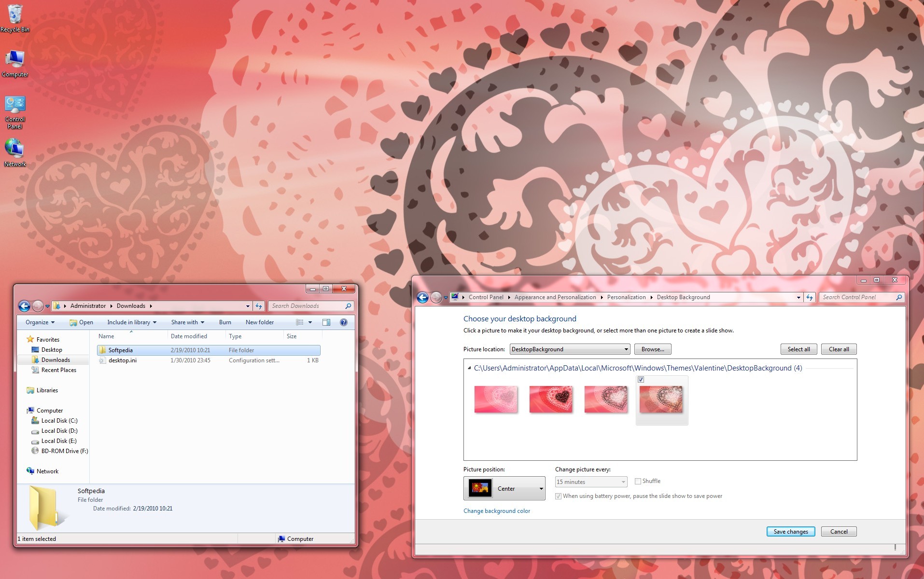
Task: Click the Local Disk (C:) drive icon
Action: (35, 420)
